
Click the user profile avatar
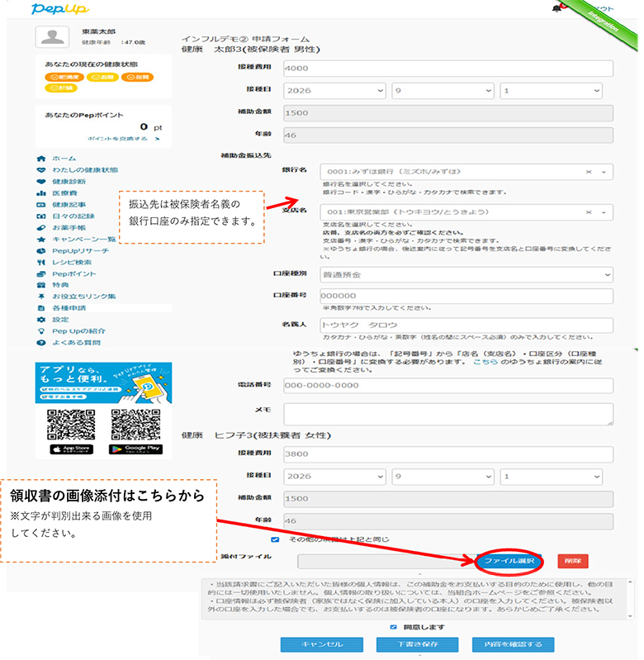pyautogui.click(x=52, y=37)
